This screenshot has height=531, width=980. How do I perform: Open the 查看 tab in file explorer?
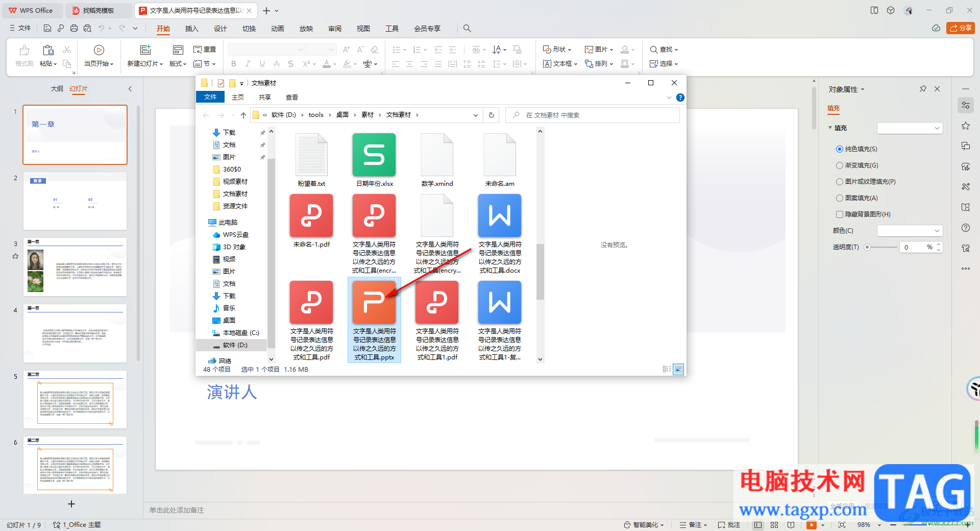[291, 98]
